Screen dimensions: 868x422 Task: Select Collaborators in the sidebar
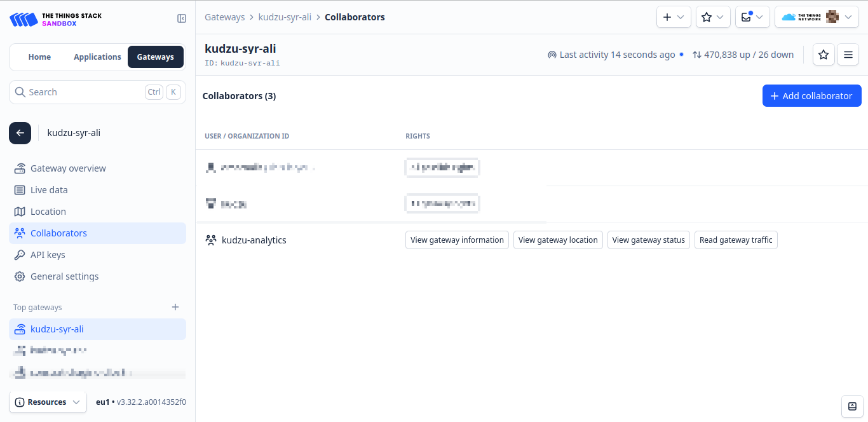point(97,233)
